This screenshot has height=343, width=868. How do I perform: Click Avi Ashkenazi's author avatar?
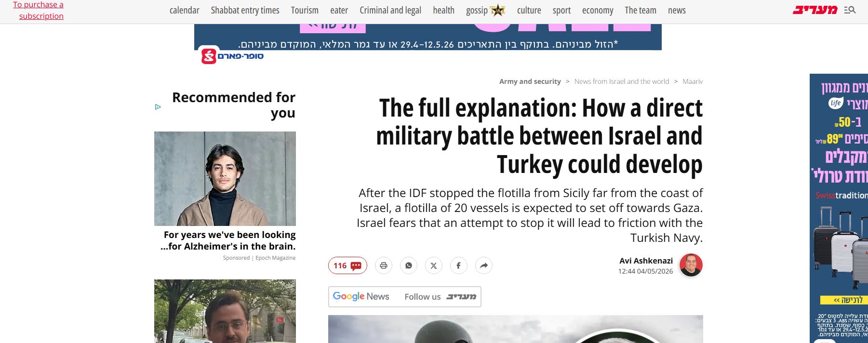pos(691,265)
